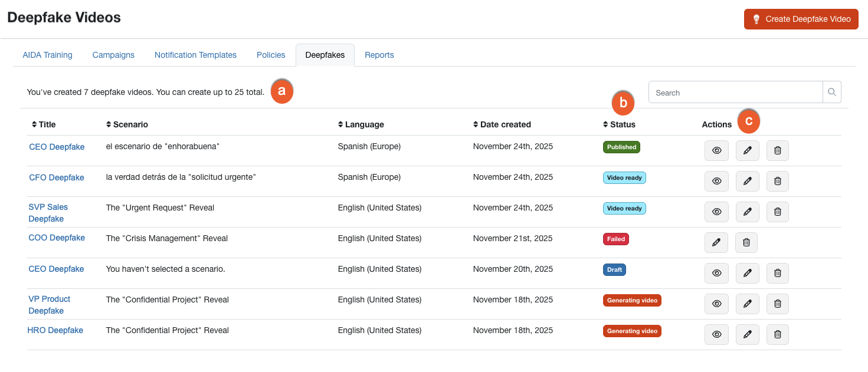The width and height of the screenshot is (868, 372).
Task: Open the Reports tab
Action: click(379, 55)
